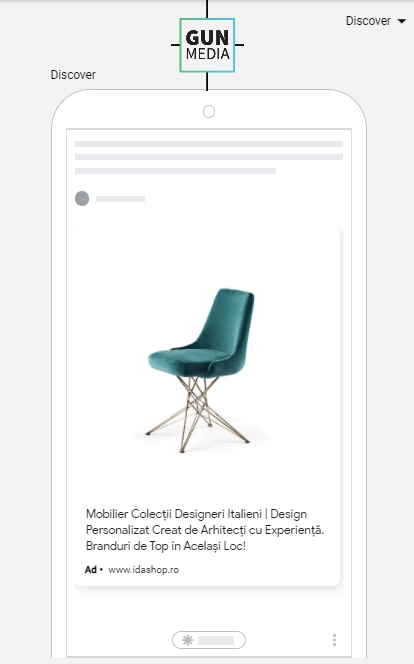Viewport: 414px width, 664px height.
Task: Click the asterisk icon in bottom pill
Action: pos(188,640)
